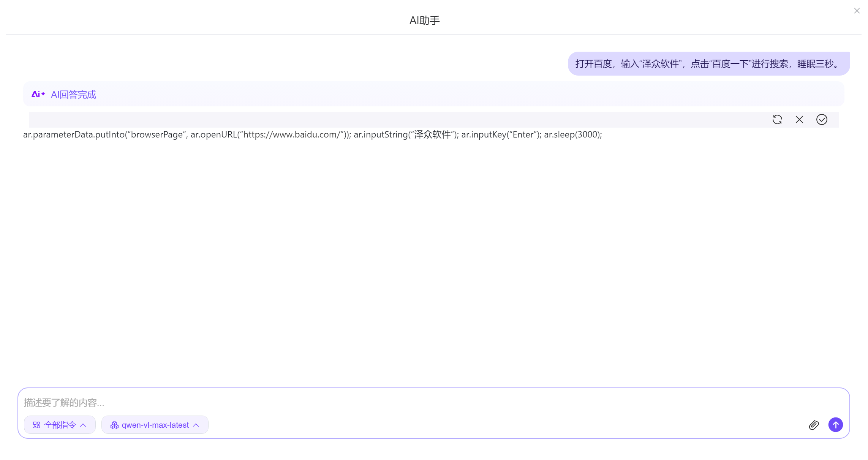
Task: Click the code block's gray toolbar strip
Action: click(380, 119)
